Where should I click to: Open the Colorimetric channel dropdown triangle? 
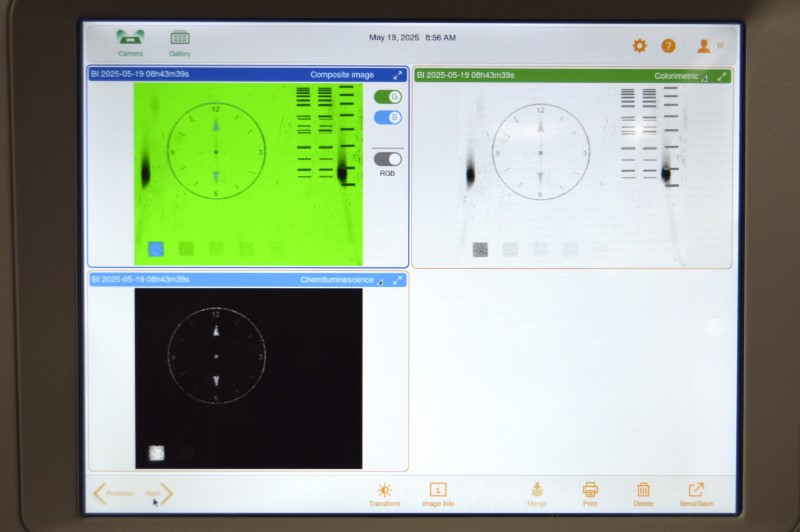tap(705, 78)
